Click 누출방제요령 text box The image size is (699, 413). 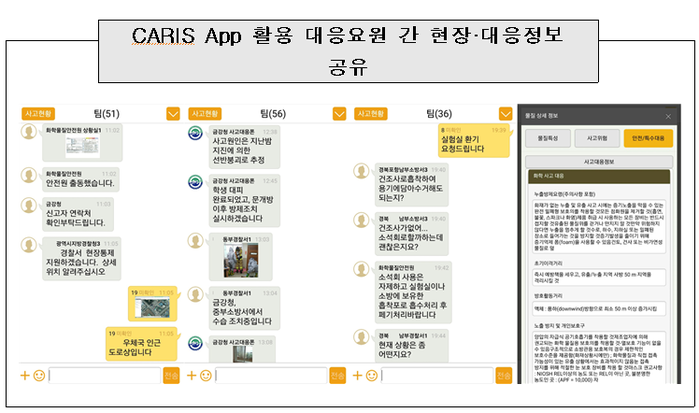599,227
